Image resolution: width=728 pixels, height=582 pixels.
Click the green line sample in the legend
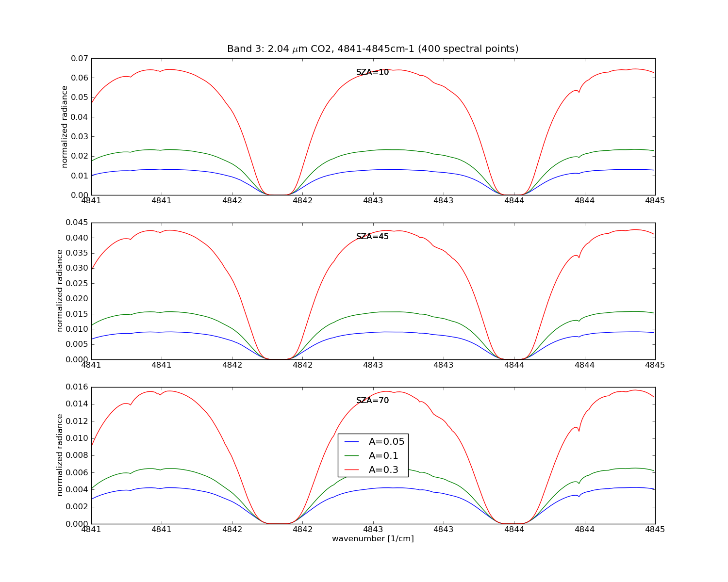point(351,456)
